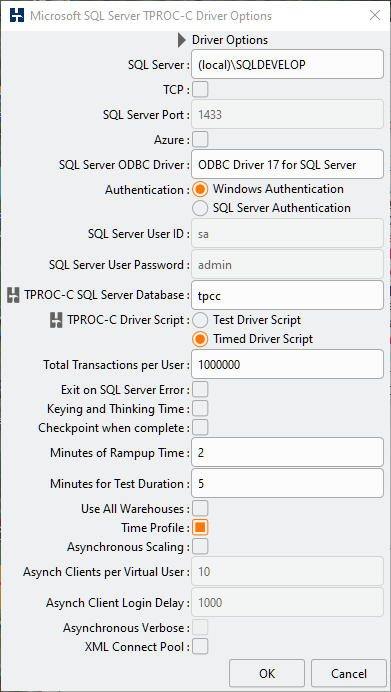Image resolution: width=391 pixels, height=692 pixels.
Task: Click Minutes for Test Duration field
Action: (x=287, y=483)
